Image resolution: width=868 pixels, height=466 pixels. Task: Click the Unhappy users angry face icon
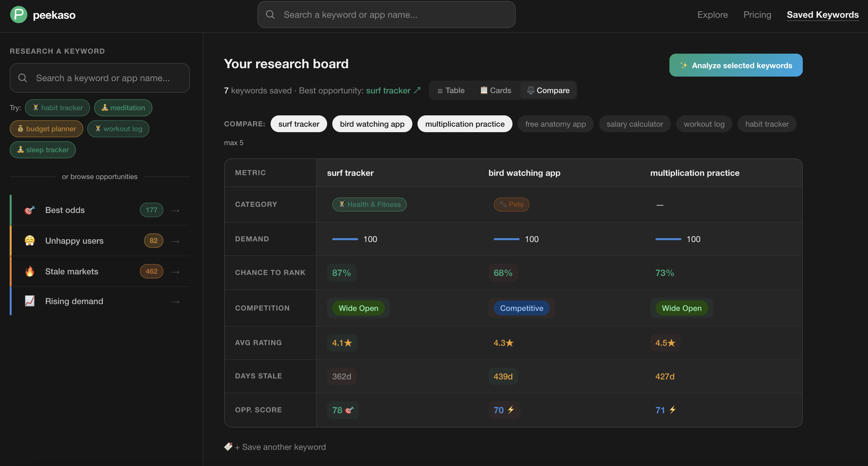point(30,240)
